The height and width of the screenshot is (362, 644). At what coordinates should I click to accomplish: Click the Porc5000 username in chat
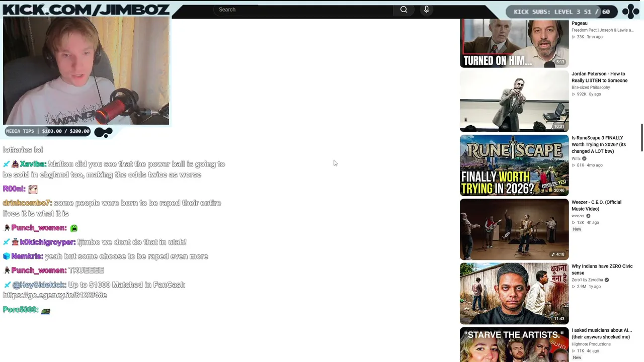click(21, 310)
